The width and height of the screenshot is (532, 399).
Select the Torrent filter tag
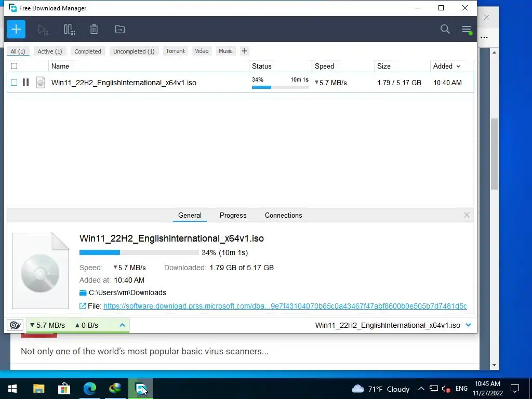[x=176, y=51]
